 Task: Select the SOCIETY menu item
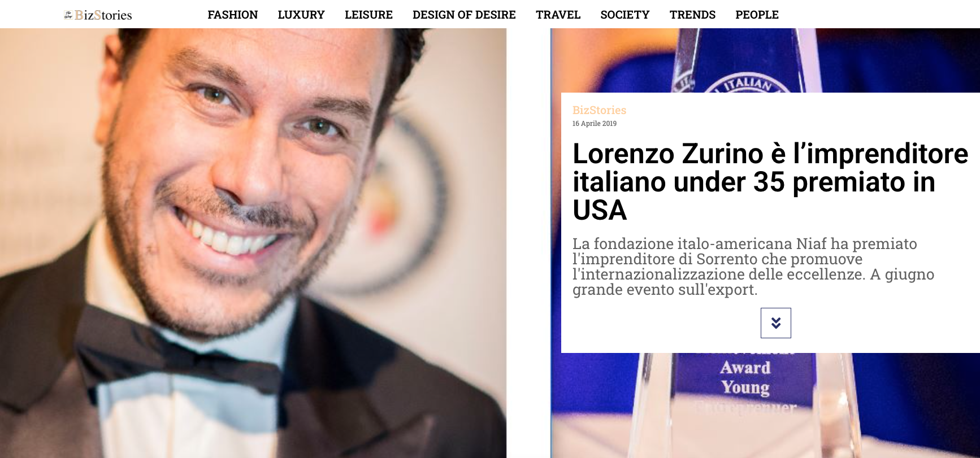pos(625,15)
